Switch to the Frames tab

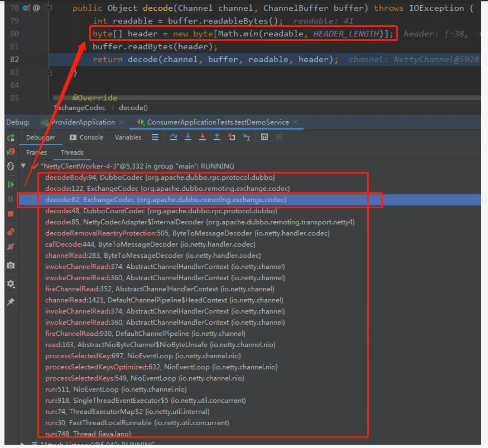click(x=36, y=152)
